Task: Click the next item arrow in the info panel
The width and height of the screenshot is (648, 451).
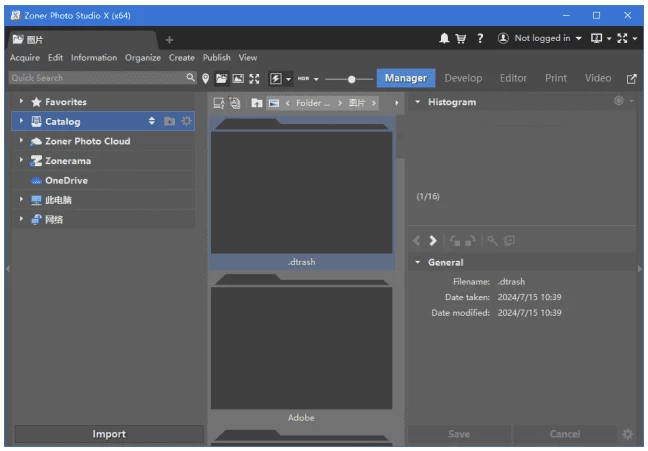Action: point(433,241)
